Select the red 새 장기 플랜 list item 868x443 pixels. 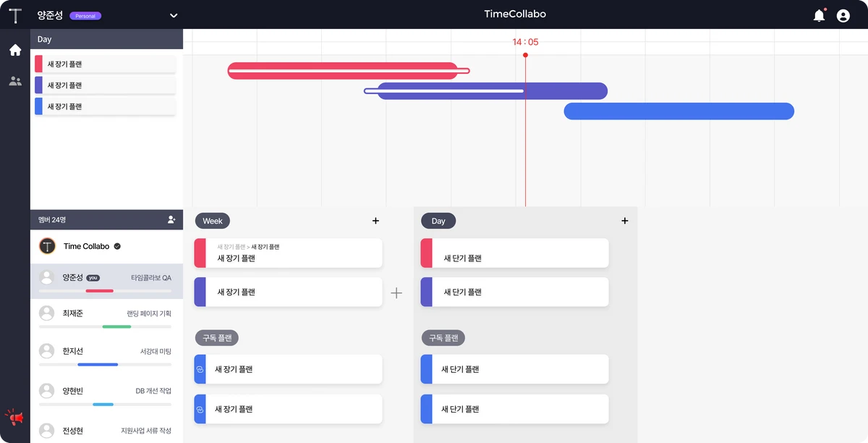[105, 64]
